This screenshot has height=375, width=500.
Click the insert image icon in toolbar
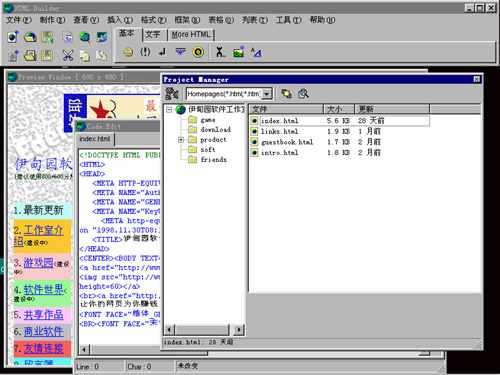tap(238, 52)
